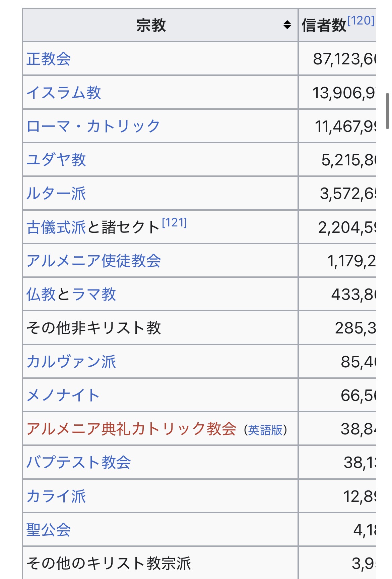Viewport: 392px width, 579px height.
Task: Open the 古儀式派 link
Action: click(56, 227)
